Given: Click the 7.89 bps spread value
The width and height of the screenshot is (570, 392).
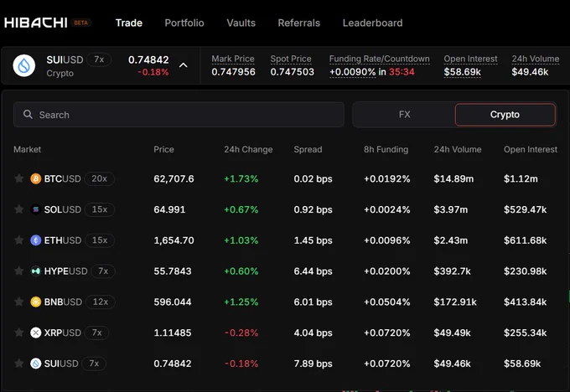Looking at the screenshot, I should 313,364.
